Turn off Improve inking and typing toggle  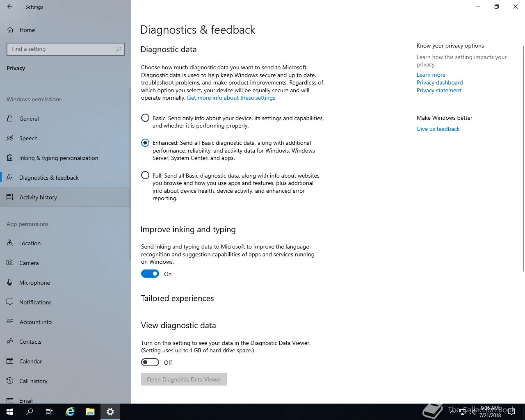pos(150,274)
